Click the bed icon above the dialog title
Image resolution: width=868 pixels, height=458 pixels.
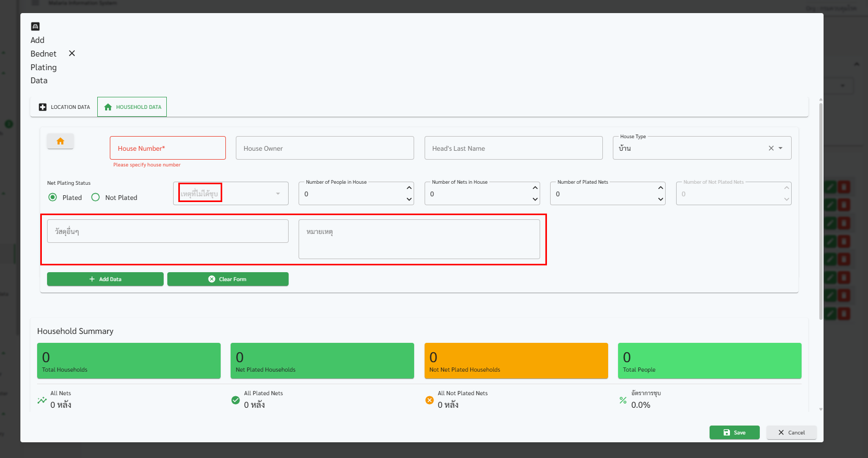[36, 27]
